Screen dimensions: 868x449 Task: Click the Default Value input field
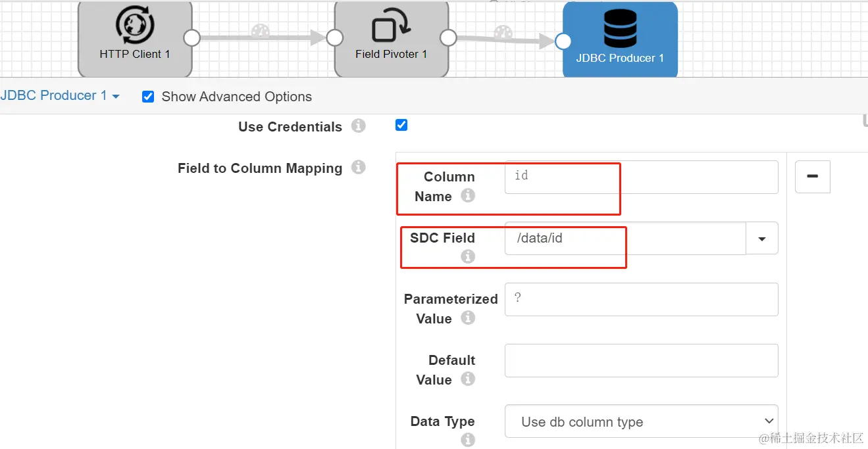(x=641, y=360)
